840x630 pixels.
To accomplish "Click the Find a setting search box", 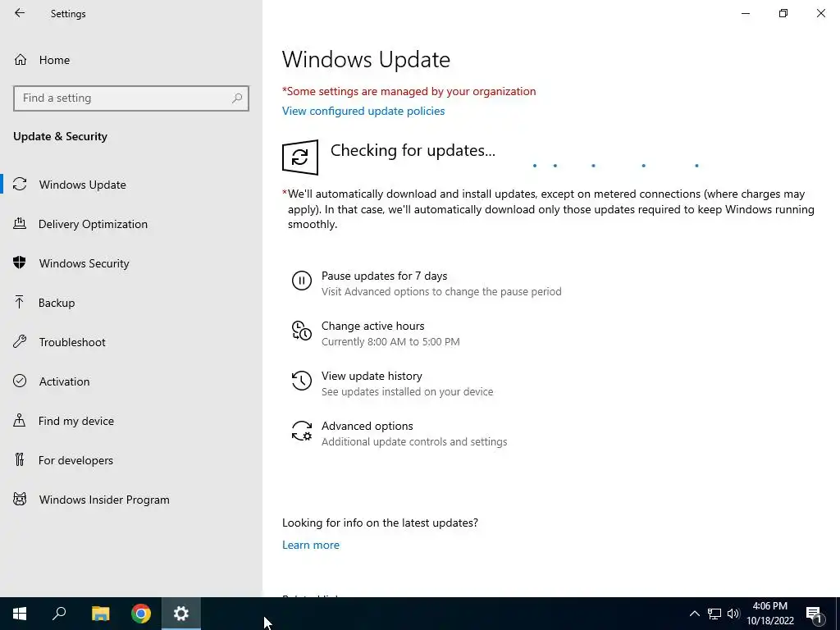I will [x=131, y=98].
